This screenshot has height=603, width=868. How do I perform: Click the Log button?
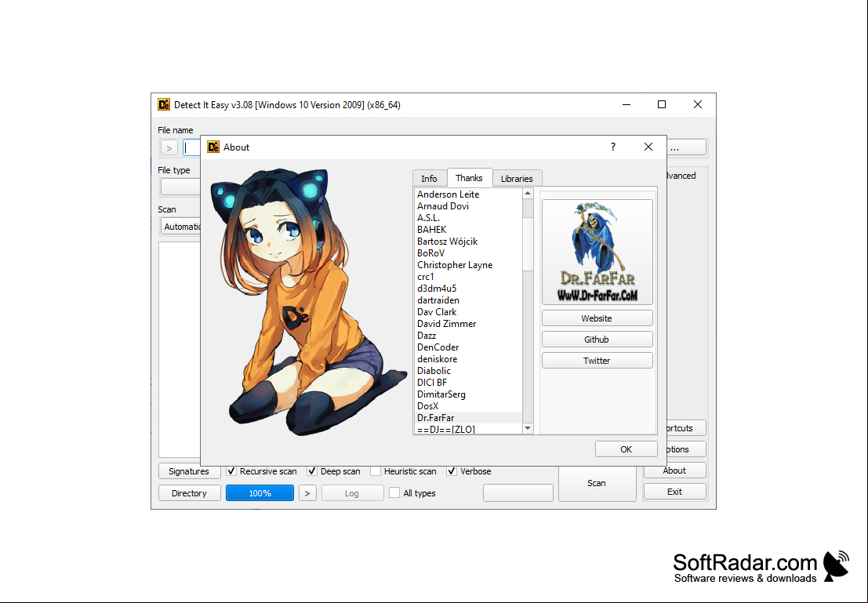pyautogui.click(x=352, y=493)
